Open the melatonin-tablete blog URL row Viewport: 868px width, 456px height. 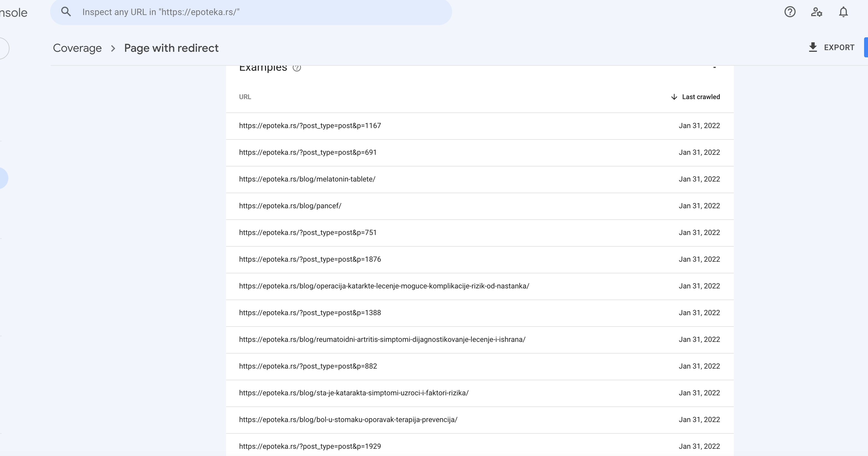tap(480, 179)
